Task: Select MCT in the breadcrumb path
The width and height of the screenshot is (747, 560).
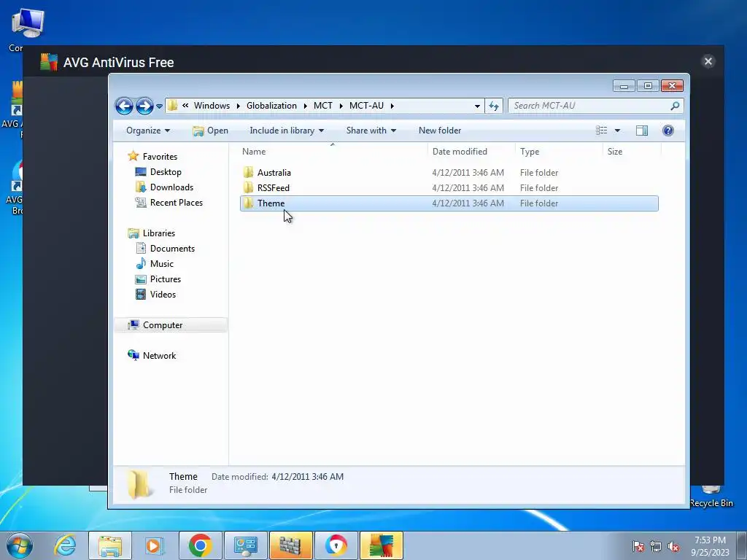Action: [x=323, y=106]
